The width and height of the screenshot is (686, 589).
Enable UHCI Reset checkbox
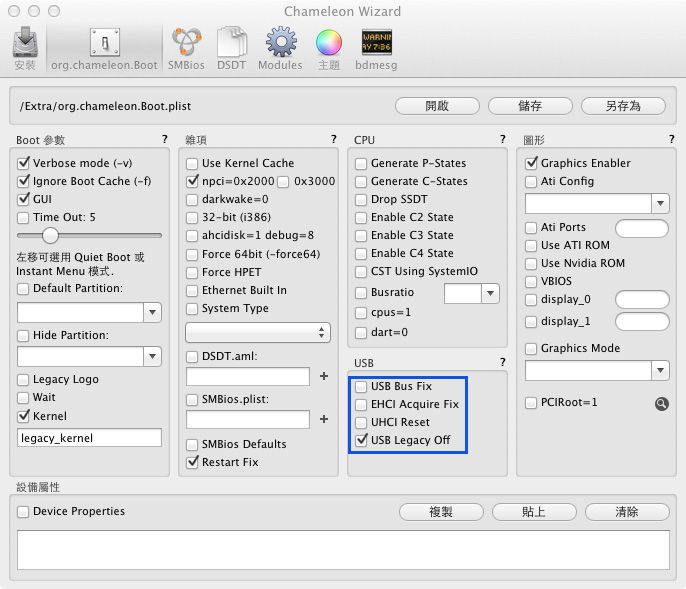(360, 422)
